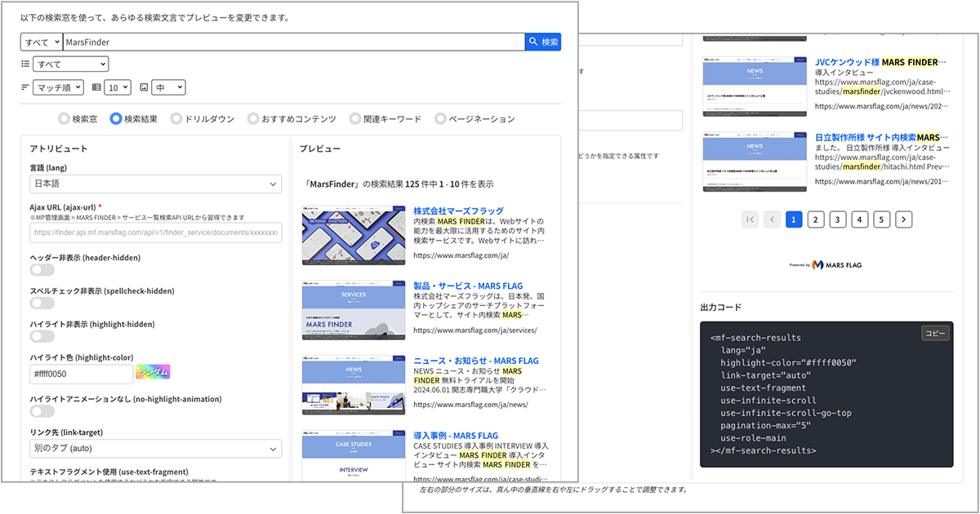Select pagination page 4
This screenshot has width=980, height=514.
(860, 219)
